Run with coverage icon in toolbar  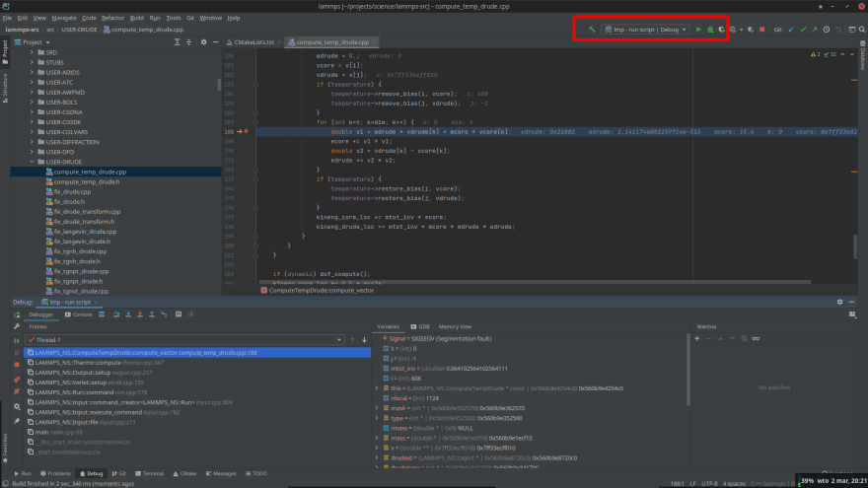[721, 30]
